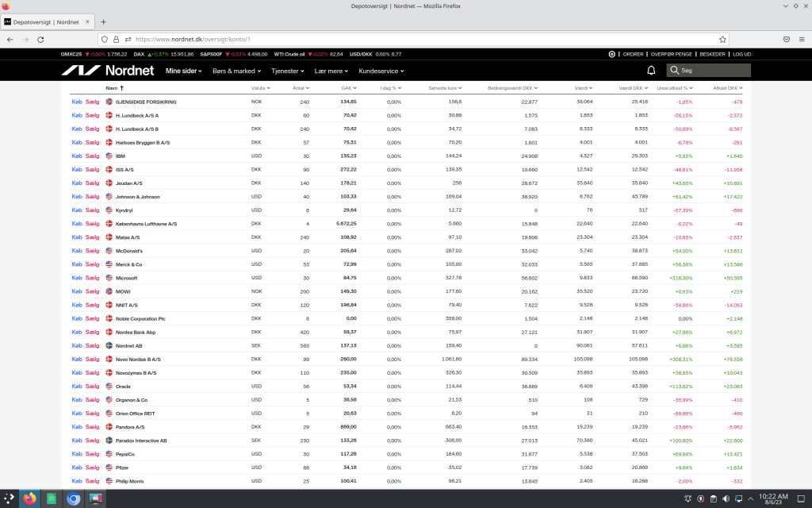Viewport: 812px width, 508px height.
Task: Bookmark this page with the star icon
Action: pos(722,39)
